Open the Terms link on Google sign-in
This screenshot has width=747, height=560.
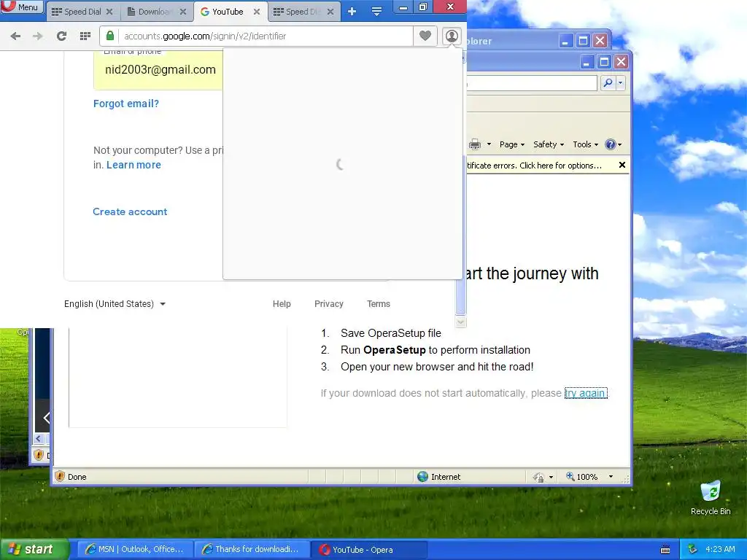click(379, 304)
